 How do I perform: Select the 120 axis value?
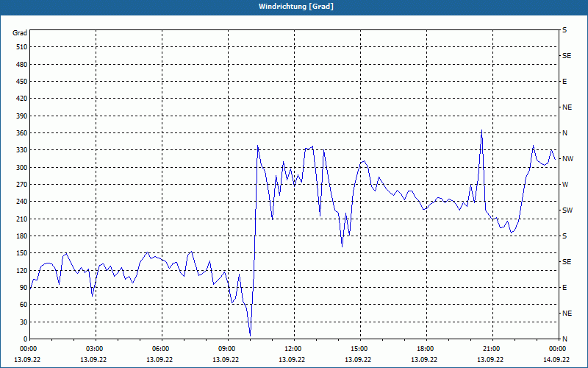(22, 270)
